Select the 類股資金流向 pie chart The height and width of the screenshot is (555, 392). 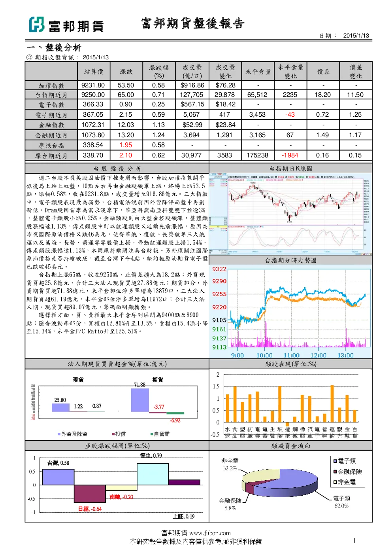[279, 483]
